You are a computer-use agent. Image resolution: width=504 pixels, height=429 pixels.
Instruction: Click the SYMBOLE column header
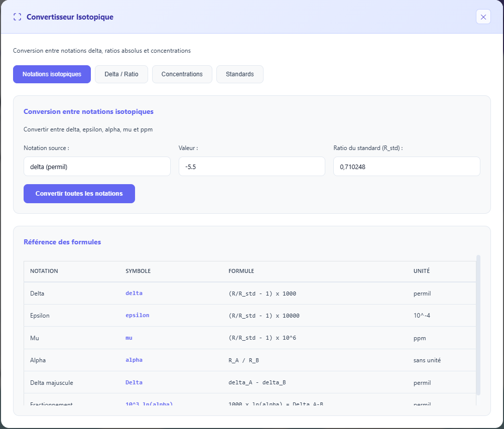[138, 271]
